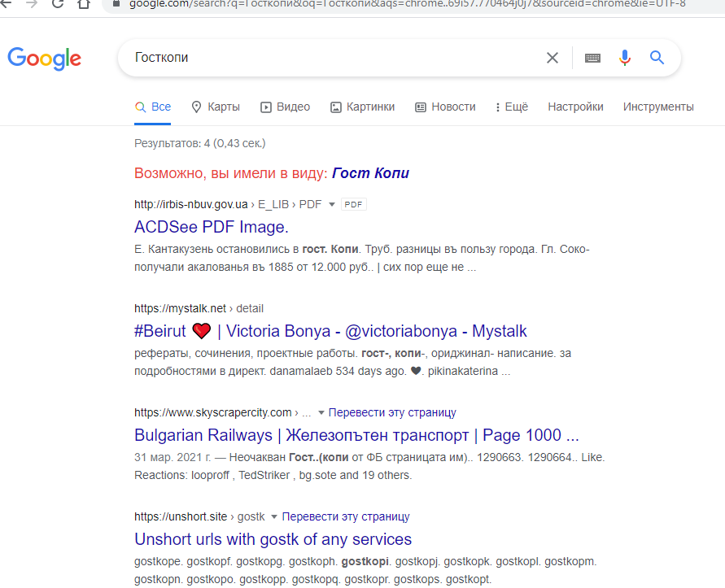Expand arrow next to unshort.site URL

[273, 516]
